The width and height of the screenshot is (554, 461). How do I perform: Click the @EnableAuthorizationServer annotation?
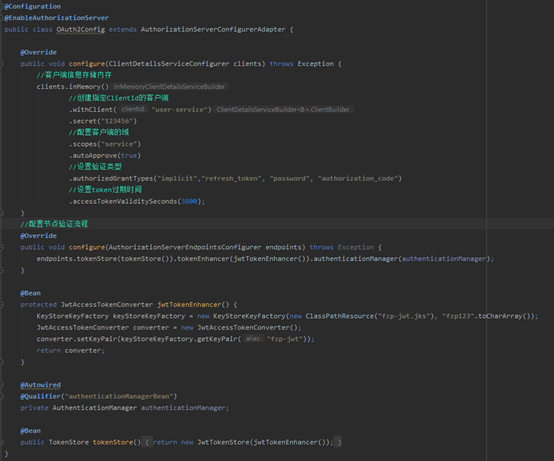click(x=57, y=18)
